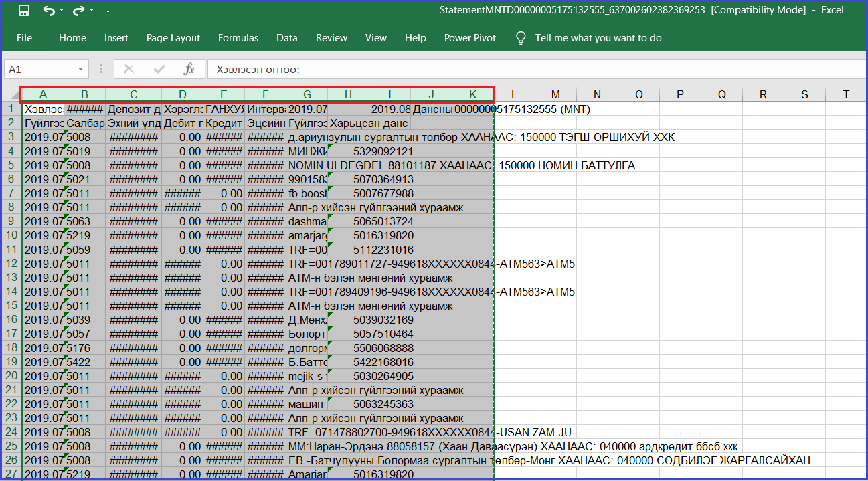Open Customize Quick Access Toolbar dropdown
Image resolution: width=868 pixels, height=481 pixels.
108,11
